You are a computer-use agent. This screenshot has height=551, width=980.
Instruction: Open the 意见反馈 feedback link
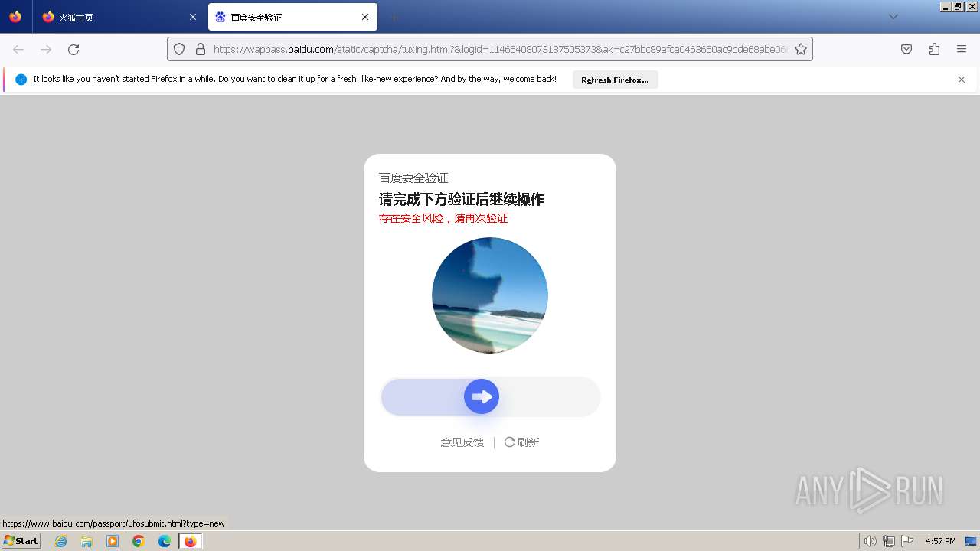pos(462,442)
